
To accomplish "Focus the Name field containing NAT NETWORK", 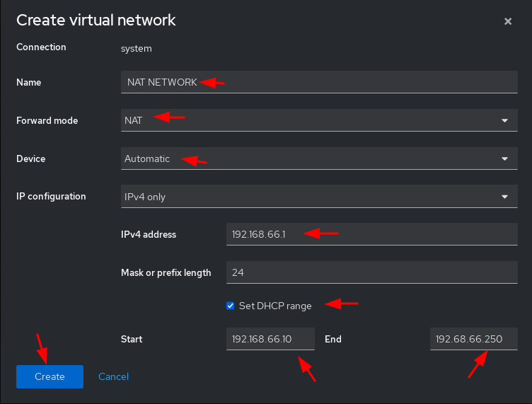I will click(319, 82).
